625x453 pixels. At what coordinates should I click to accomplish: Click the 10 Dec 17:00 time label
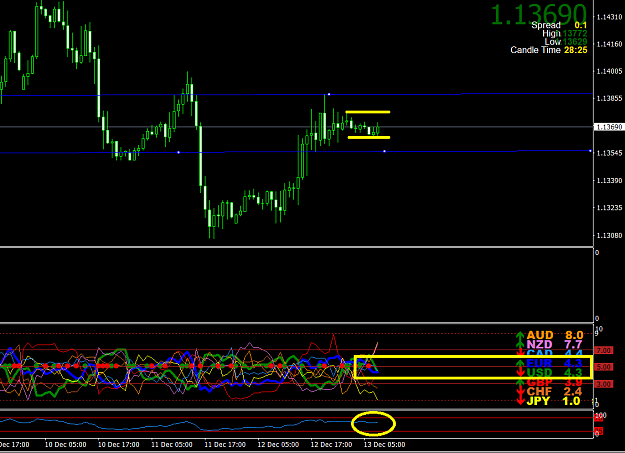click(119, 445)
